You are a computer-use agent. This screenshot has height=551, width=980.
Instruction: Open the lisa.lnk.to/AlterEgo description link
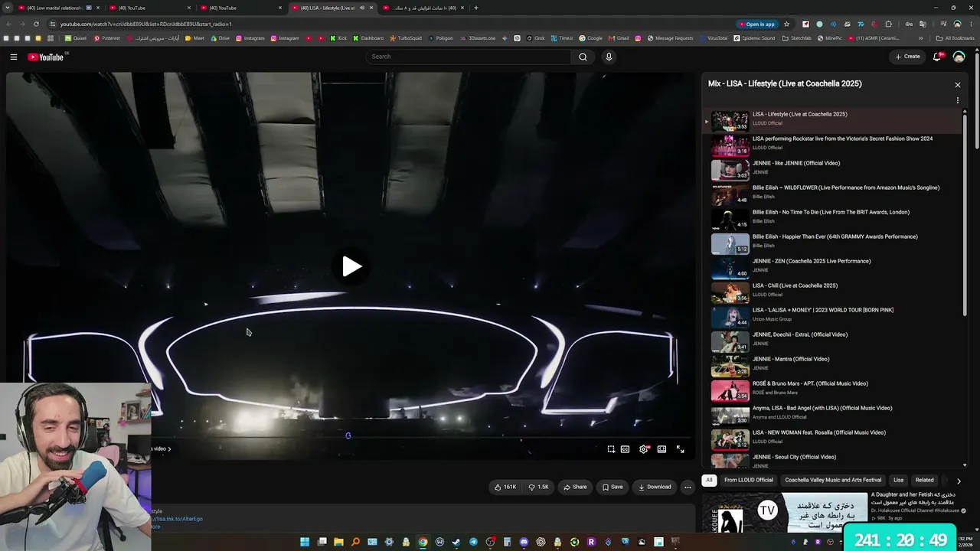(x=177, y=519)
